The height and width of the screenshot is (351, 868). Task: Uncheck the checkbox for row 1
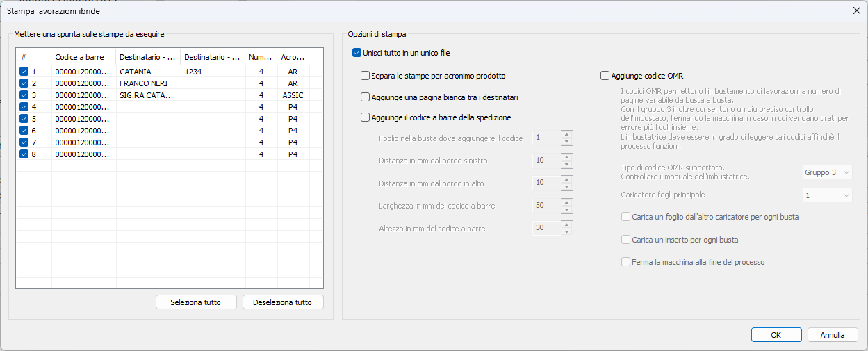click(24, 72)
